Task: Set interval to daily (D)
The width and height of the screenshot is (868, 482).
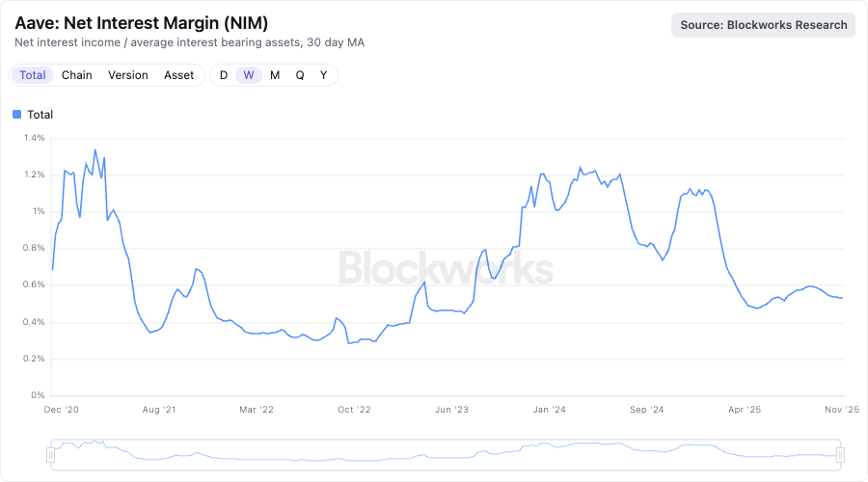Action: [224, 75]
